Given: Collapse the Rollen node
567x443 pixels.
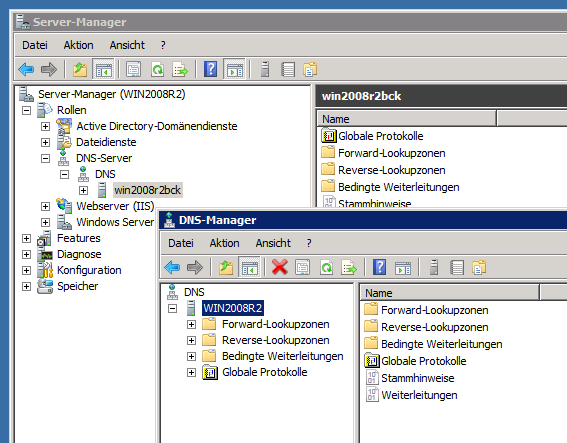Looking at the screenshot, I should (x=26, y=110).
